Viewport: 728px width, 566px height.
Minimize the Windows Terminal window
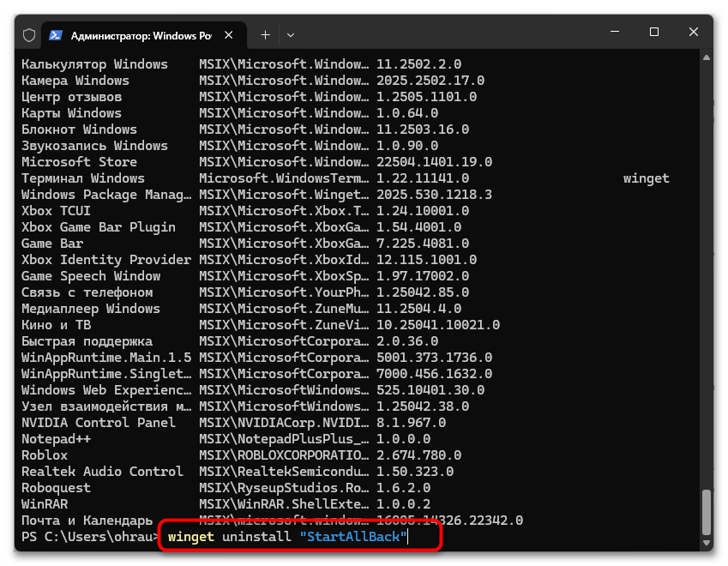(x=614, y=31)
